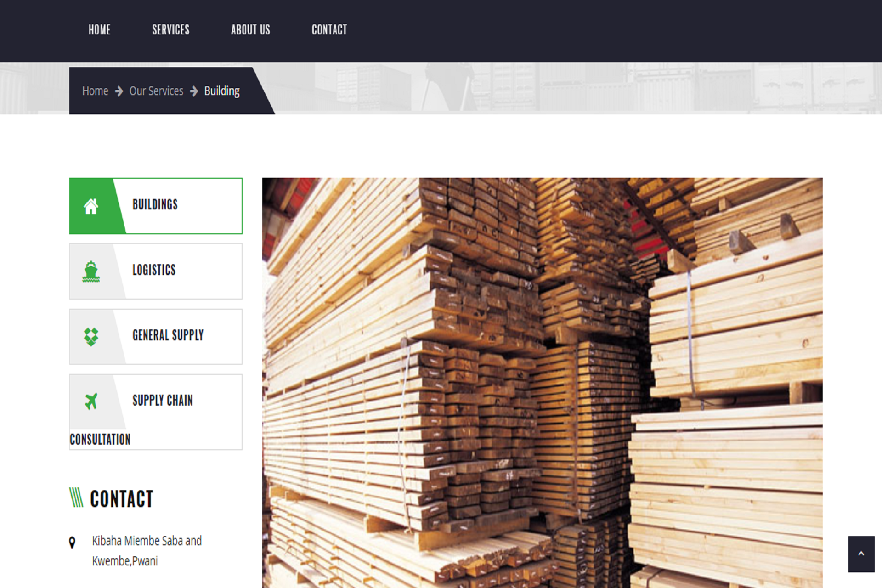This screenshot has width=882, height=588.
Task: Click the scroll-to-top arrow button
Action: (x=861, y=554)
